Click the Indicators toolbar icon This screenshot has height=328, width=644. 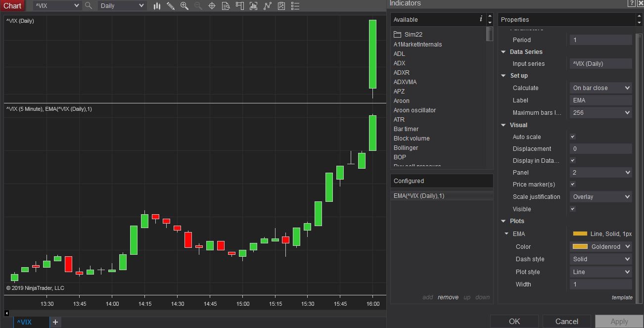pyautogui.click(x=254, y=6)
